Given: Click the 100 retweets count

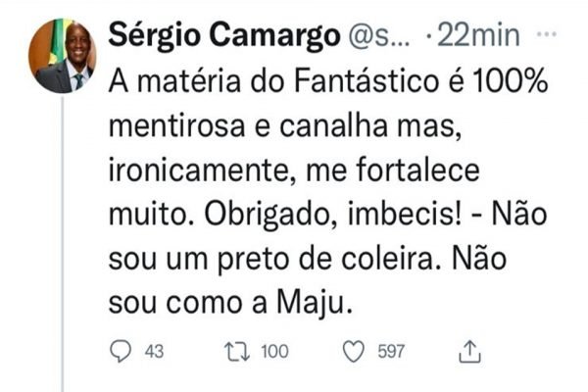Looking at the screenshot, I should coord(274,350).
